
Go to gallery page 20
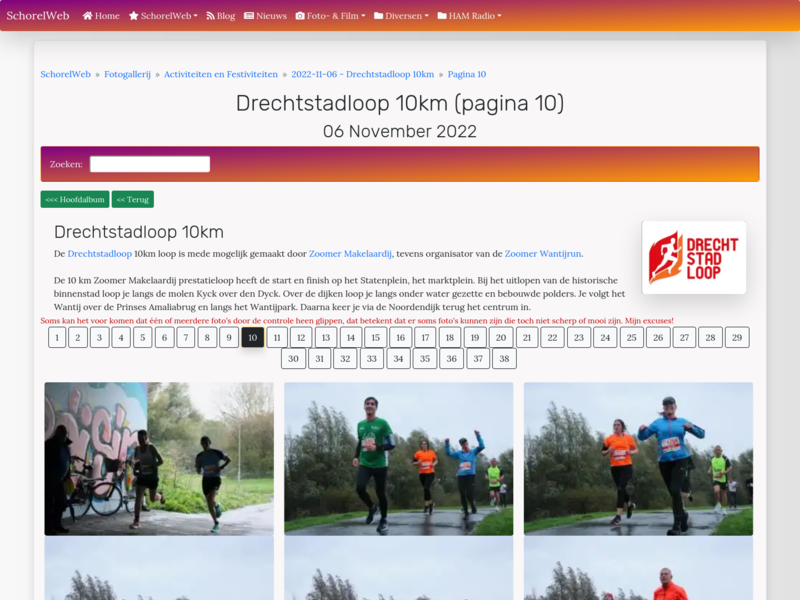(501, 337)
